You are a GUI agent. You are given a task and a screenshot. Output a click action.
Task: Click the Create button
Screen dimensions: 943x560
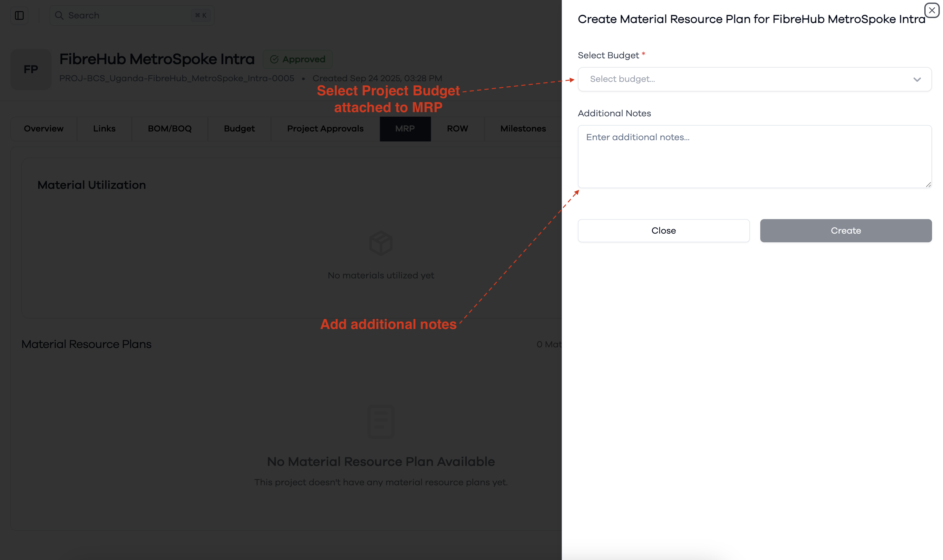tap(846, 231)
